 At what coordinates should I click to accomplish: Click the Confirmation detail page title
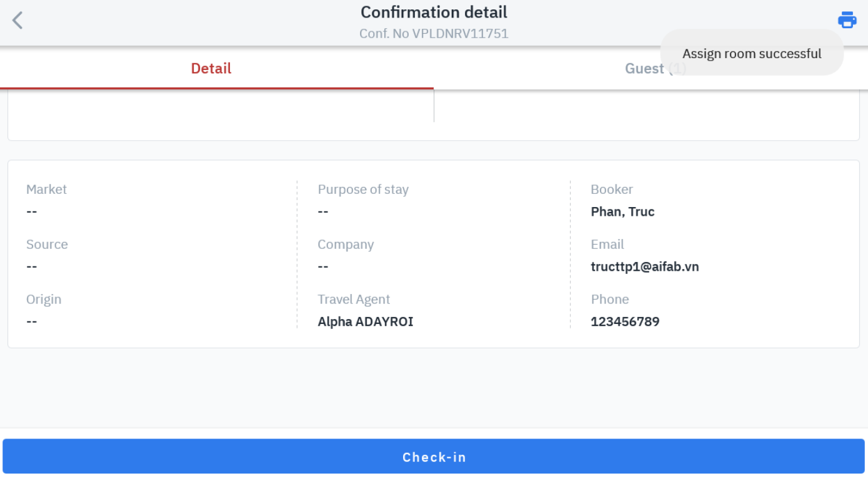(434, 13)
